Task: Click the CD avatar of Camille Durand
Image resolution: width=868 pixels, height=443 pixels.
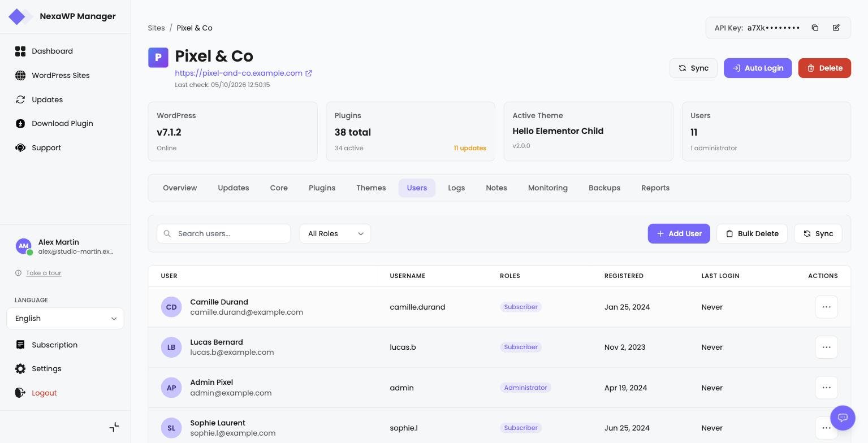Action: 171,307
